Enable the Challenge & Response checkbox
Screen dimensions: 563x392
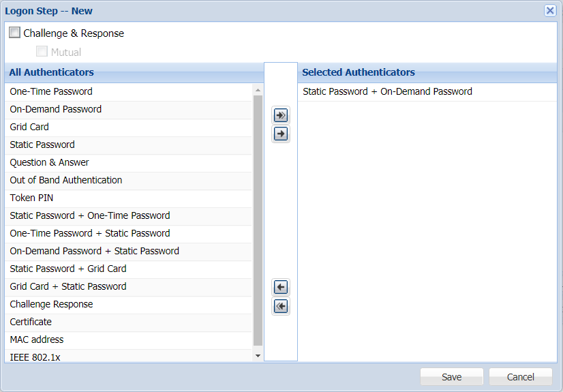coord(14,33)
